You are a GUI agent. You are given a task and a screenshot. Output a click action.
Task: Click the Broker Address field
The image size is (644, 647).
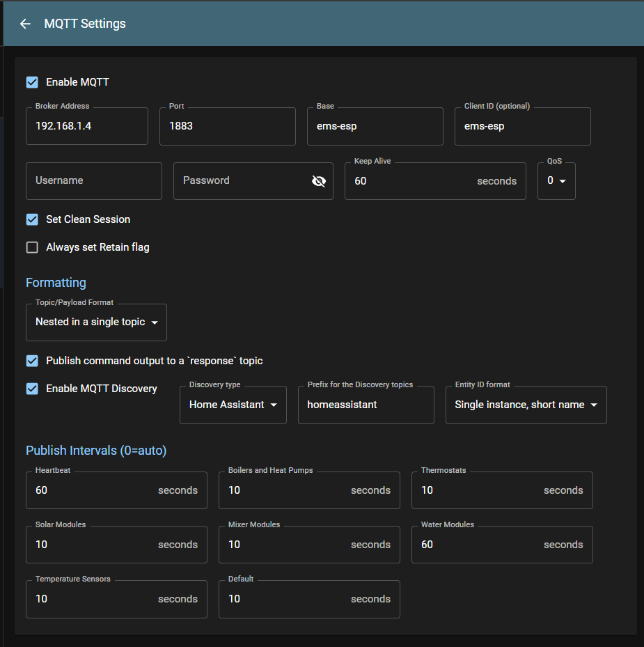[x=86, y=126]
